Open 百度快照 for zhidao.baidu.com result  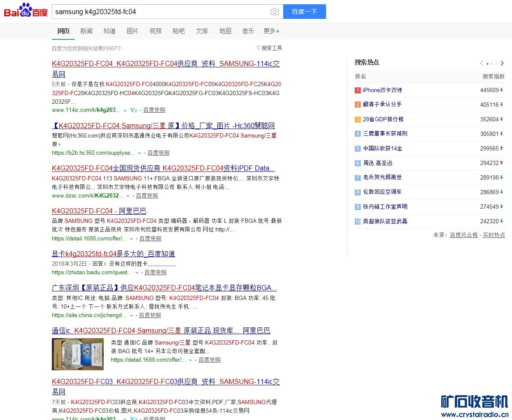156,273
